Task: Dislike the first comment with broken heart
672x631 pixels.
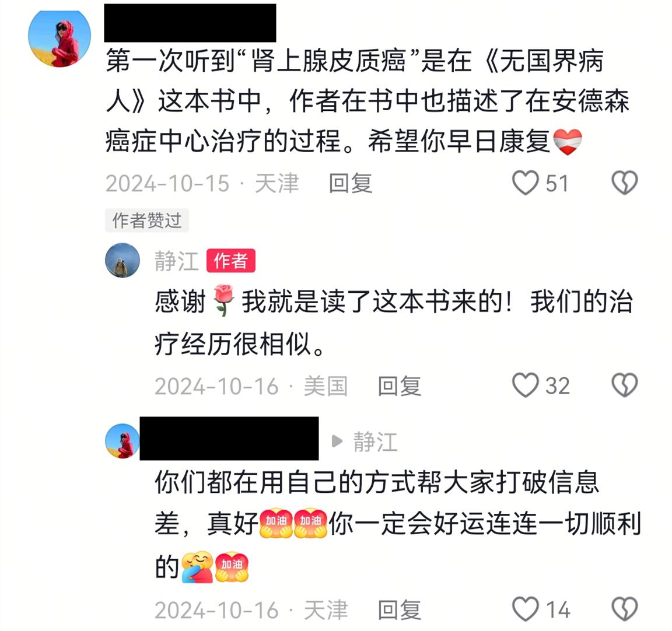Action: tap(624, 183)
